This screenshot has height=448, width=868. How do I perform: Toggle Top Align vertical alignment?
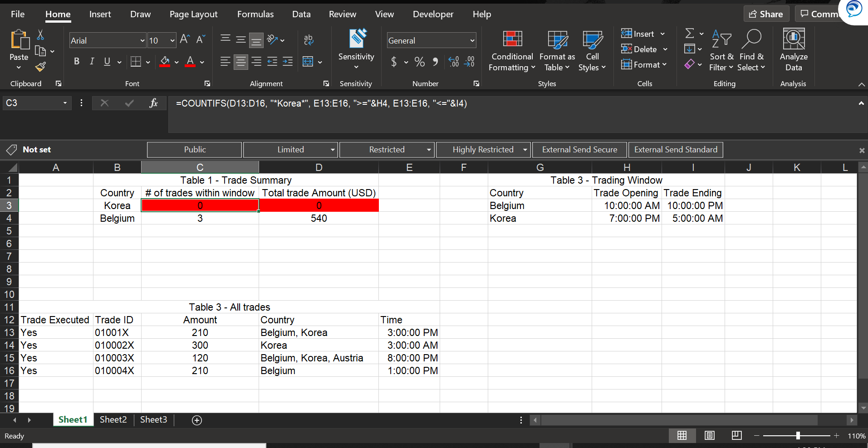tap(225, 40)
